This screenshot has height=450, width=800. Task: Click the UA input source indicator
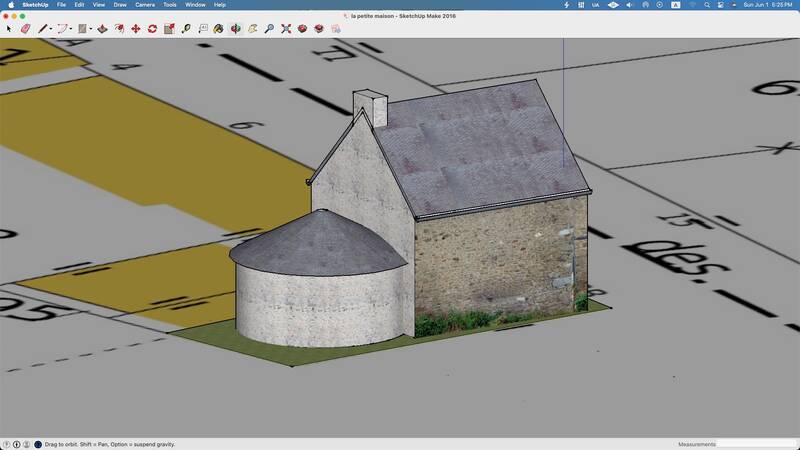tap(595, 5)
